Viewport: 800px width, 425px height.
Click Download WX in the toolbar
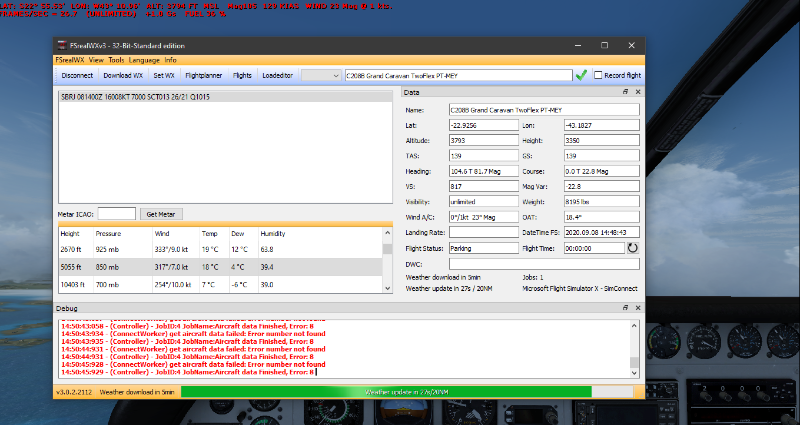123,76
